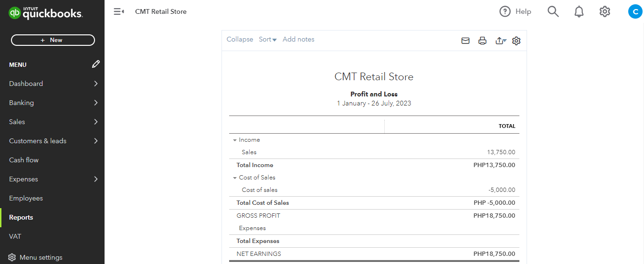Print the Profit and Loss report
The width and height of the screenshot is (644, 264).
point(482,41)
